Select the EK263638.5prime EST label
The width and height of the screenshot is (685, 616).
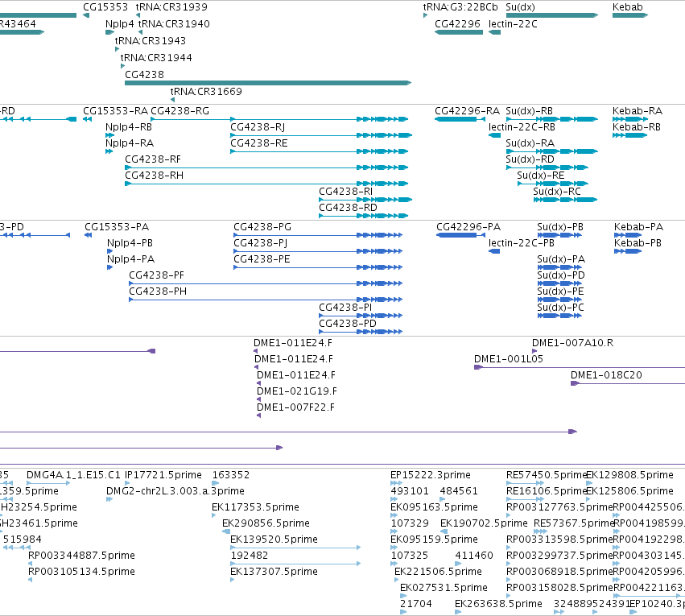(x=498, y=604)
